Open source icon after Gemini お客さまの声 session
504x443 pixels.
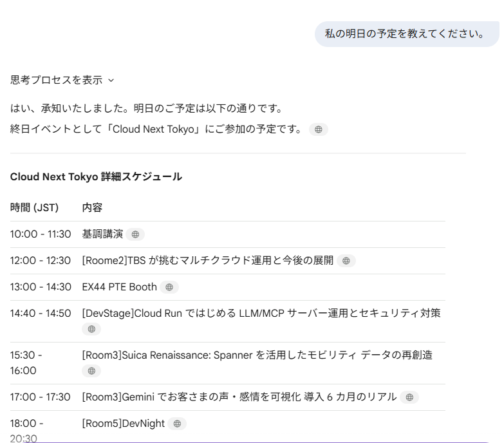pos(409,397)
